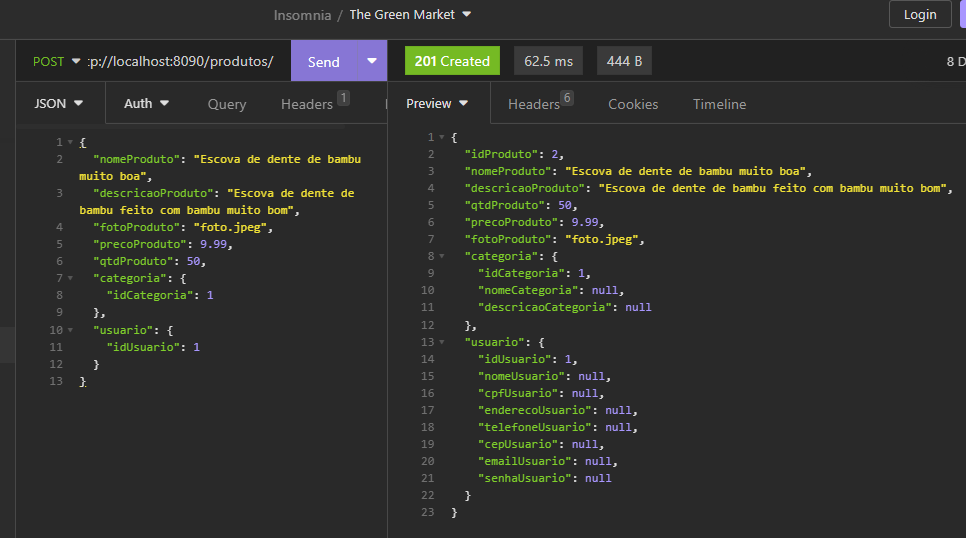Switch to the Cookies tab
Viewport: 966px width, 538px height.
coord(633,104)
